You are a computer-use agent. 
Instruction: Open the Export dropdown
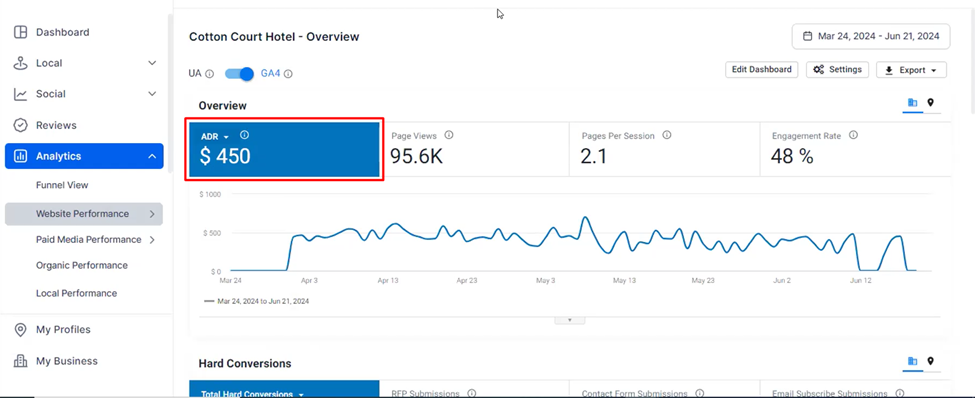coord(912,70)
